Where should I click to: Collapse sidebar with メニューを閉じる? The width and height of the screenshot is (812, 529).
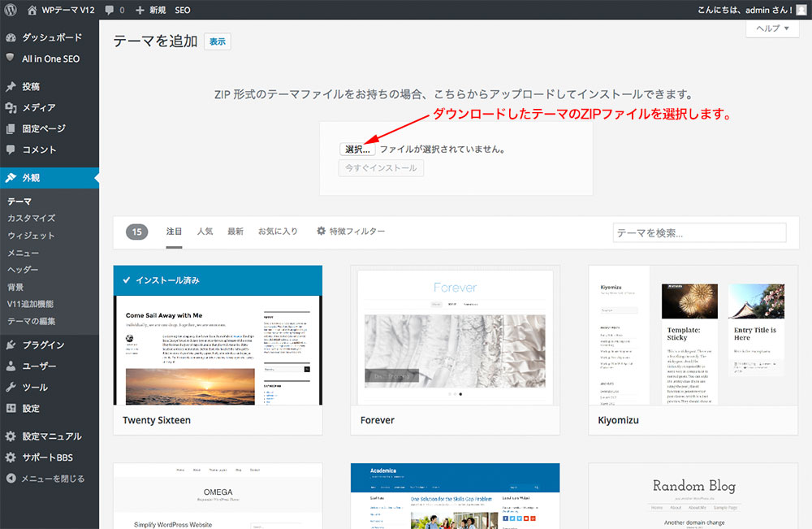pyautogui.click(x=52, y=479)
